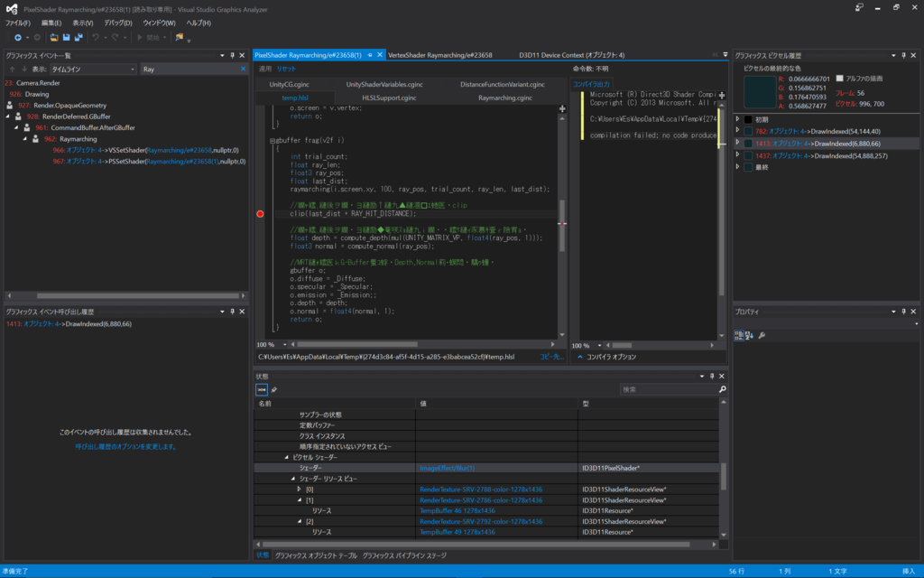
Task: Click the final pixel color swatch
Action: (x=758, y=92)
